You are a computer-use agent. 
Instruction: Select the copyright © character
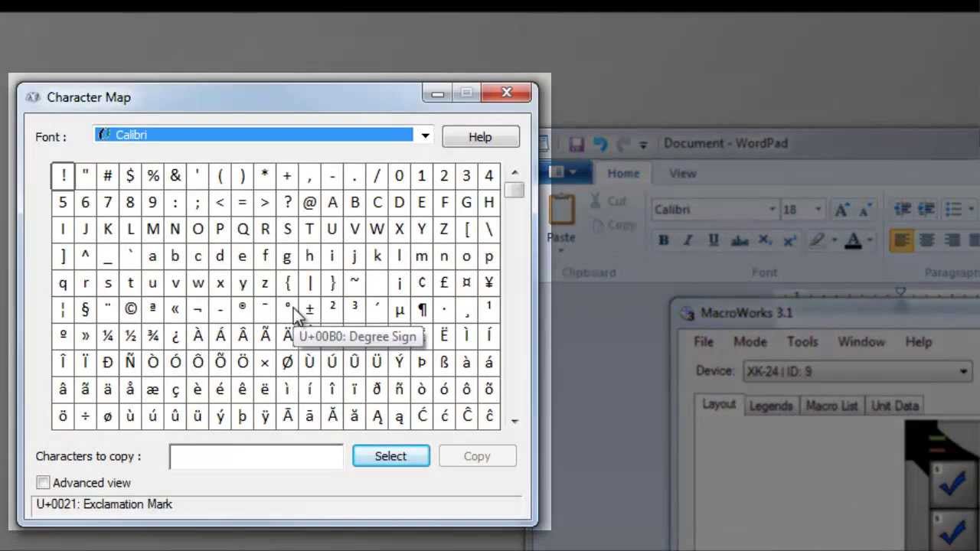130,309
